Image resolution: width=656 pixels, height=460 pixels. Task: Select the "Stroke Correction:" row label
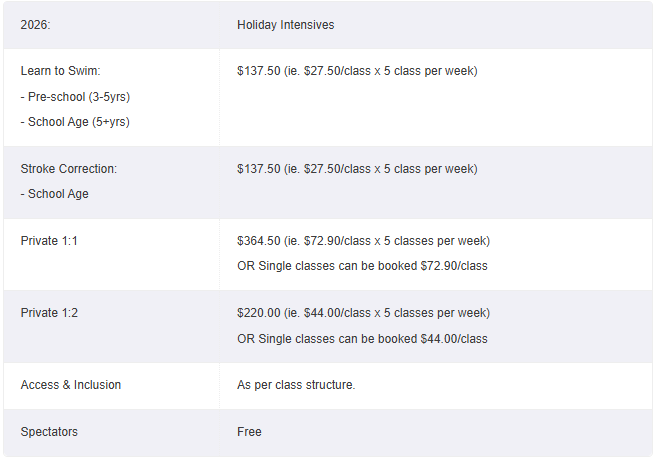tap(68, 169)
